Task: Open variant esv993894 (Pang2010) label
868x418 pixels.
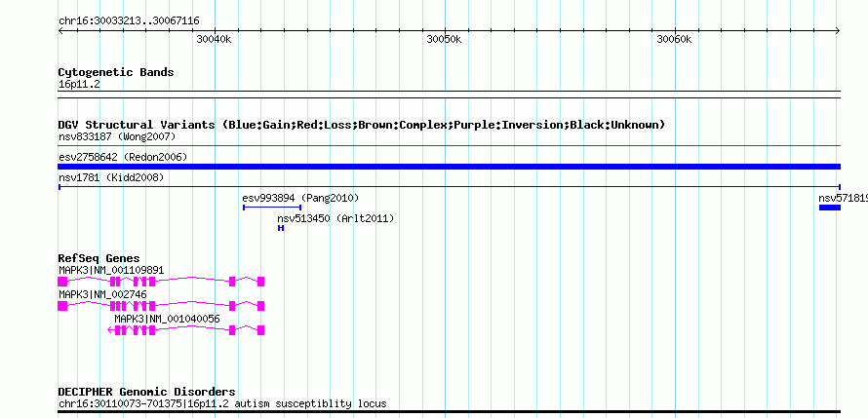Action: click(x=300, y=198)
